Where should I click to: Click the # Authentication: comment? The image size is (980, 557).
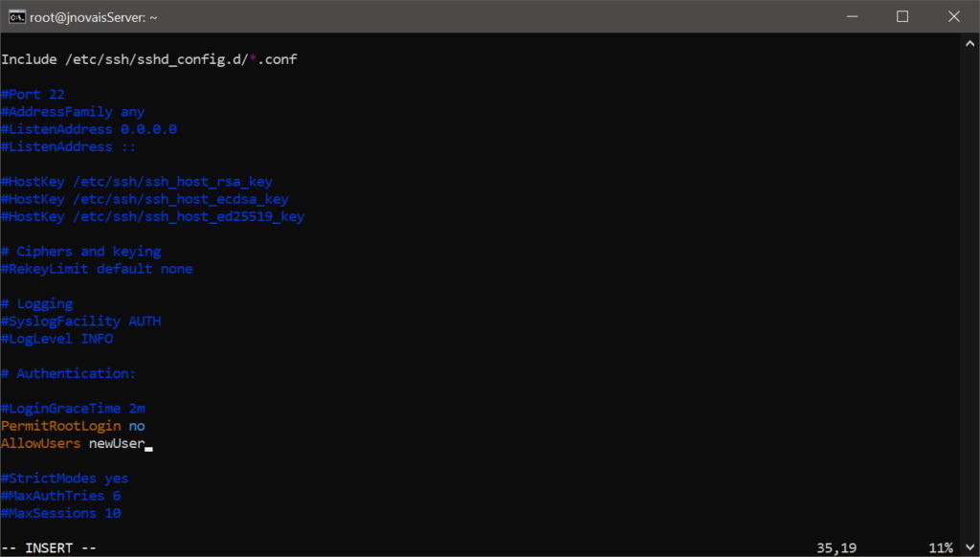click(69, 374)
